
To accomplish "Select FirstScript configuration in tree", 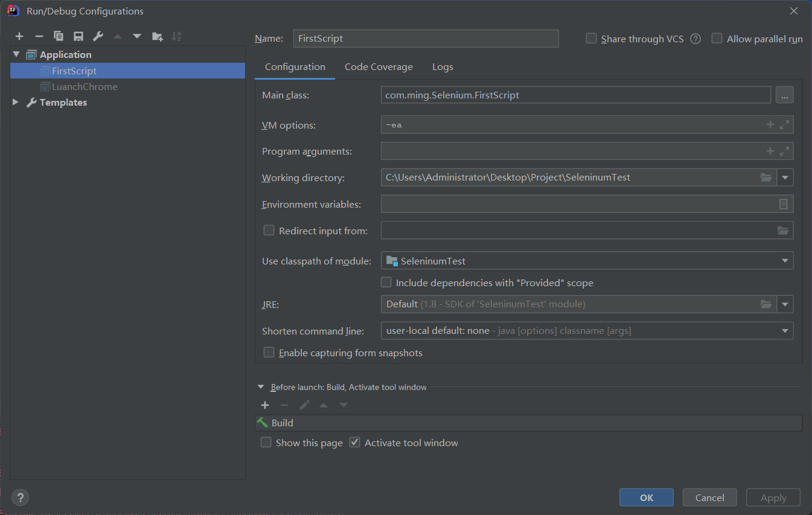I will click(x=127, y=71).
